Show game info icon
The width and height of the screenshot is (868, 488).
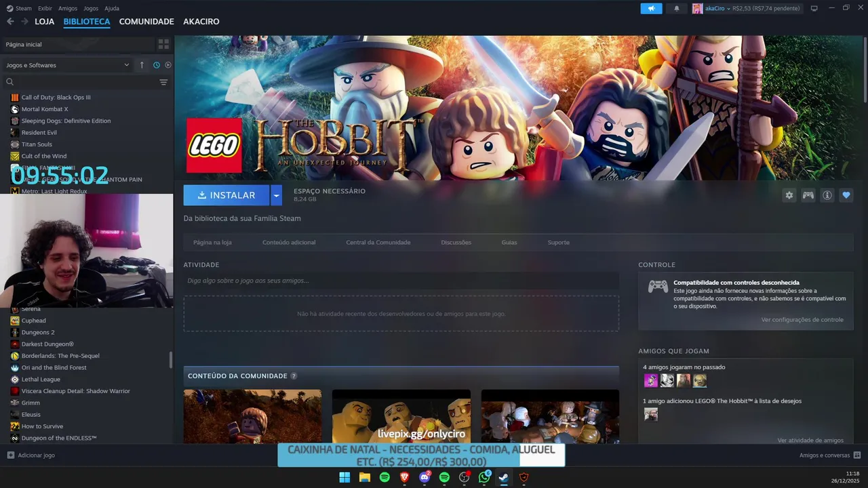[827, 195]
